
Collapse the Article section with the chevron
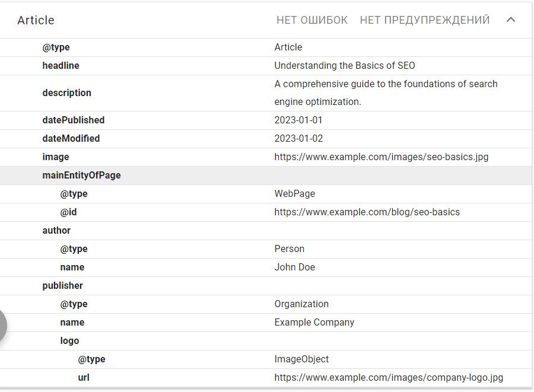coord(511,20)
